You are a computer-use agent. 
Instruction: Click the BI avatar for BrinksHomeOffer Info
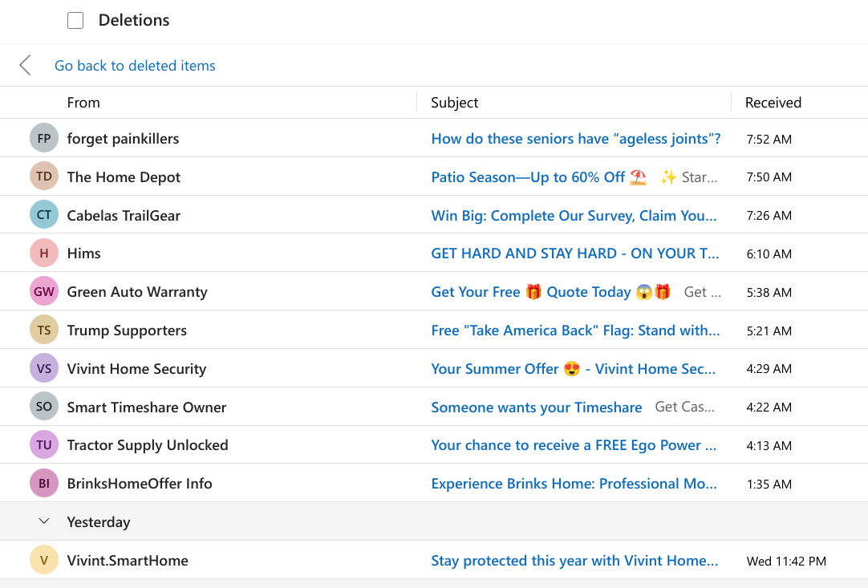point(44,483)
